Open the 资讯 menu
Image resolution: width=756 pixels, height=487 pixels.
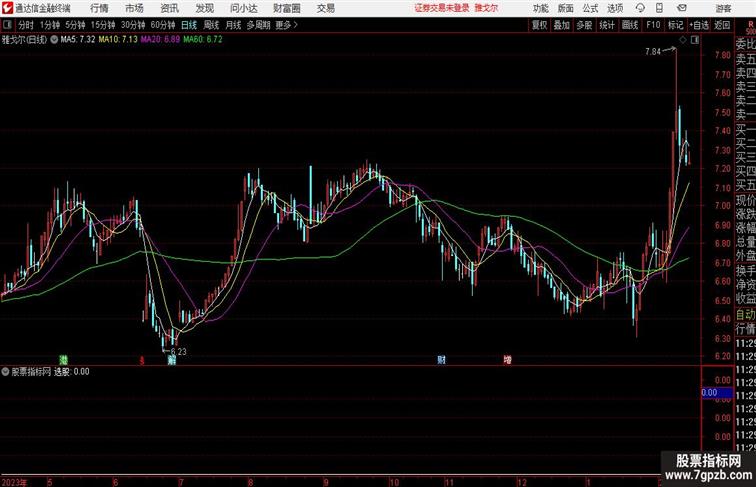[x=169, y=8]
